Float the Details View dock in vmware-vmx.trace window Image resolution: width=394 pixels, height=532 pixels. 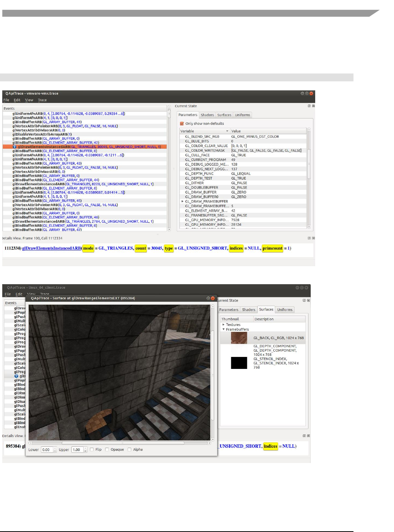pos(309,238)
